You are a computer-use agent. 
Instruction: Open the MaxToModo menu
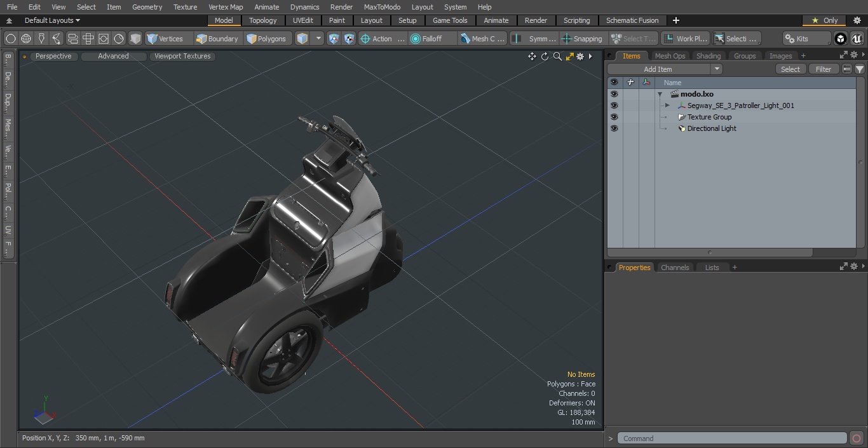tap(382, 7)
